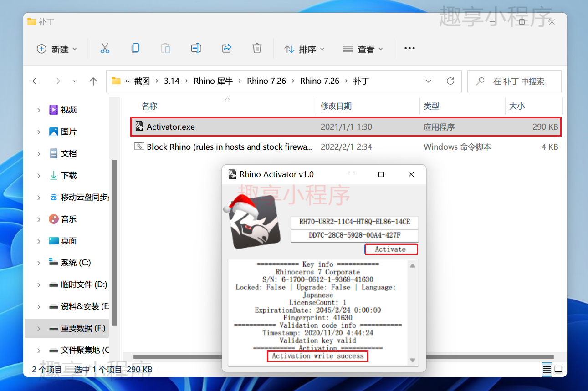Select the Activator.exe file
Image resolution: width=588 pixels, height=391 pixels.
pyautogui.click(x=346, y=127)
